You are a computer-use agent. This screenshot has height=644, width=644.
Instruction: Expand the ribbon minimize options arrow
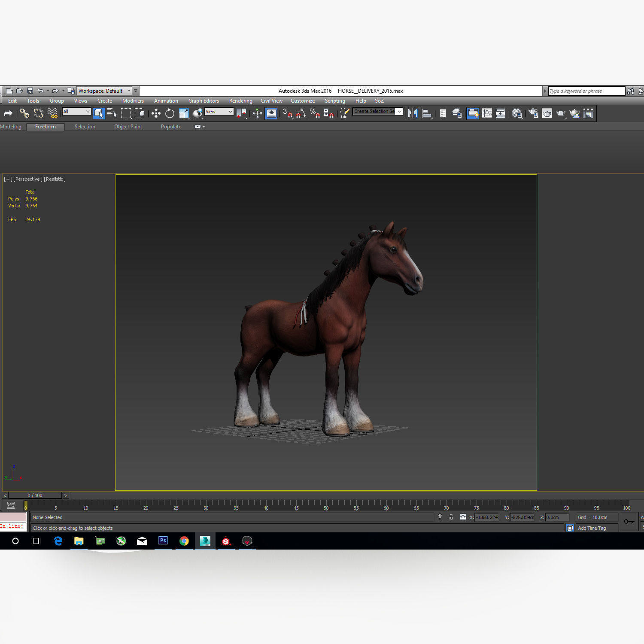tap(204, 127)
